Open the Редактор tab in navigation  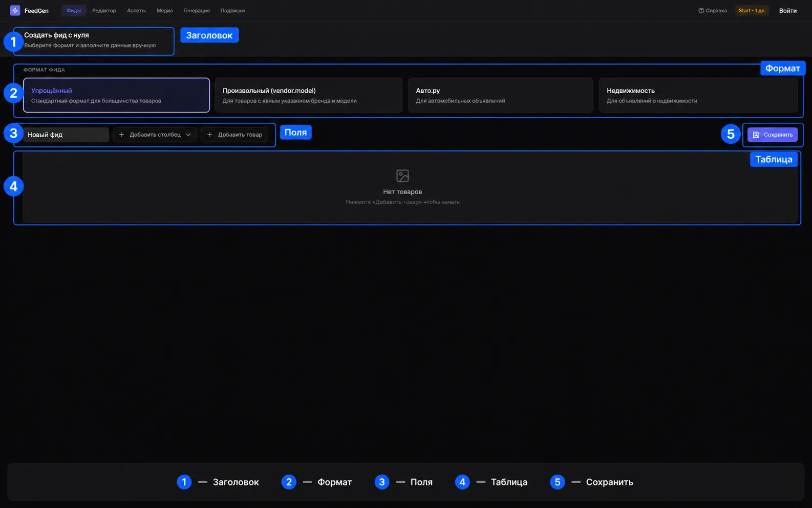pos(104,10)
